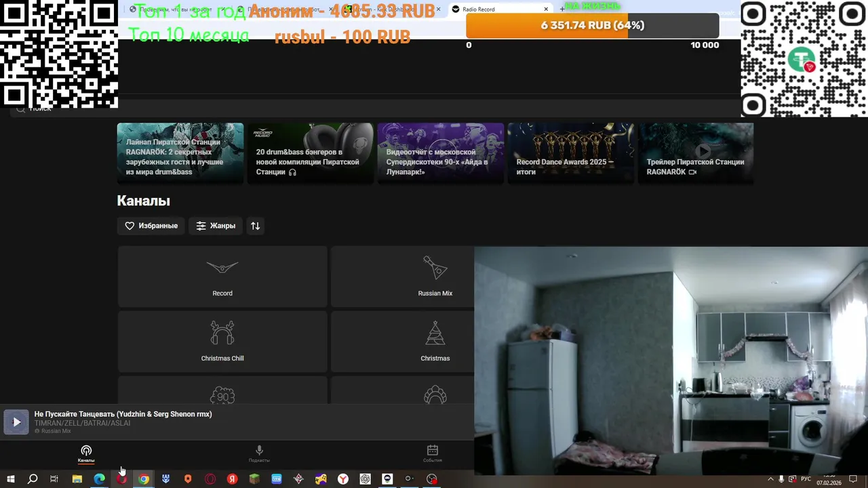Viewport: 868px width, 488px height.
Task: Close the Radio Record browser tab
Action: pos(546,9)
